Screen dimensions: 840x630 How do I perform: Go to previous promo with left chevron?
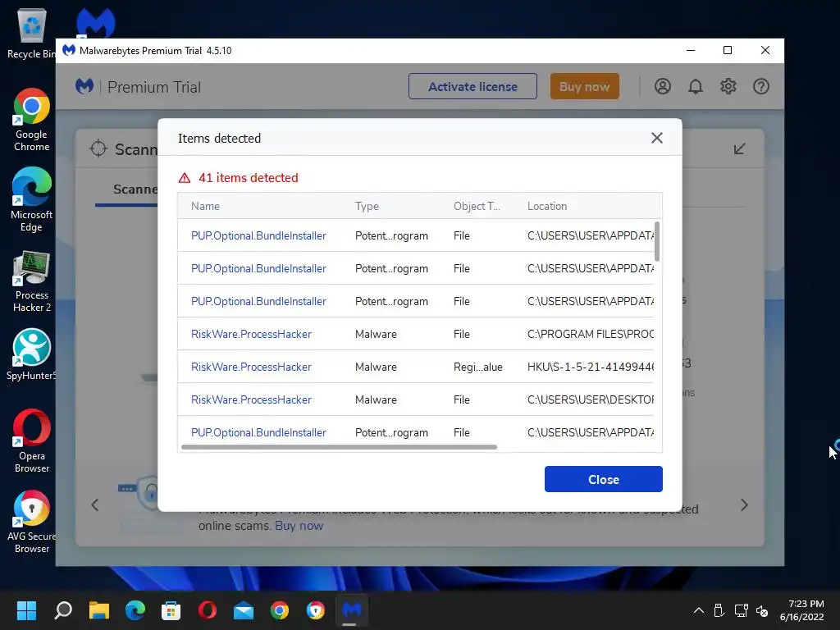pyautogui.click(x=95, y=504)
